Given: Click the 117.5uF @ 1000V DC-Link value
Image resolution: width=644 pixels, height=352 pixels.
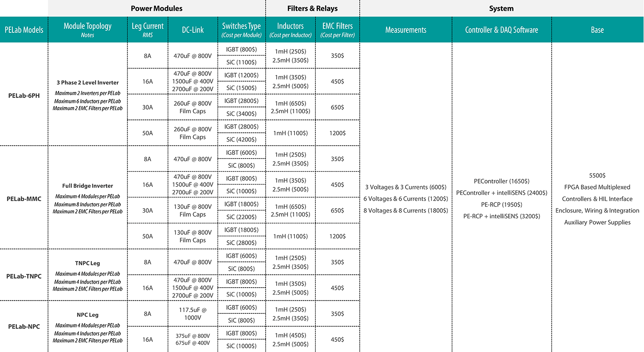Looking at the screenshot, I should click(x=193, y=313).
